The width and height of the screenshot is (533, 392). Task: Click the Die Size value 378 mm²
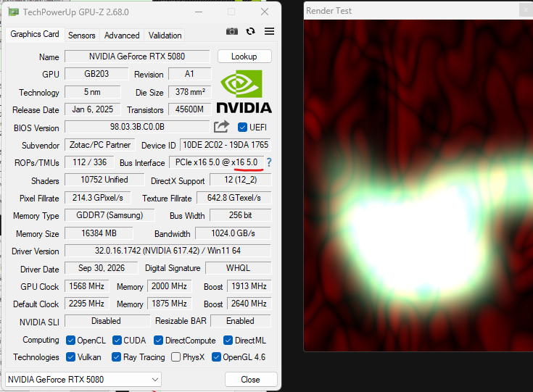coord(190,92)
